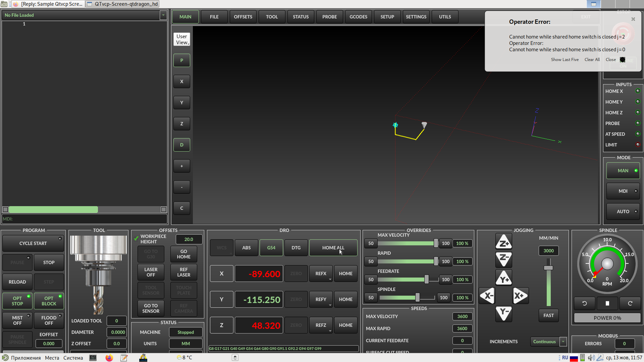The image size is (644, 362).
Task: Switch preview to X view
Action: click(x=182, y=81)
